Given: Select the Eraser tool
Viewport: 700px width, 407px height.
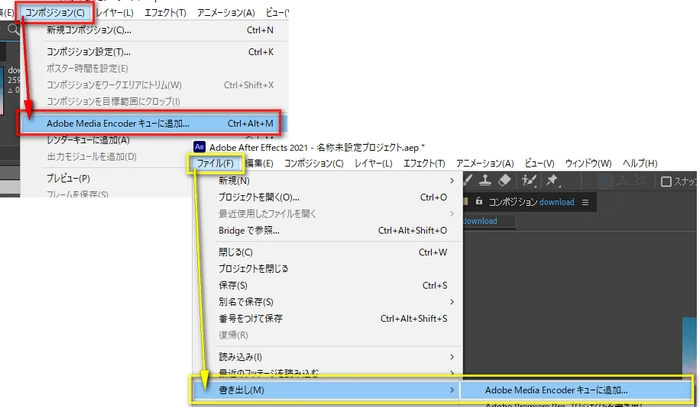Looking at the screenshot, I should [x=503, y=181].
